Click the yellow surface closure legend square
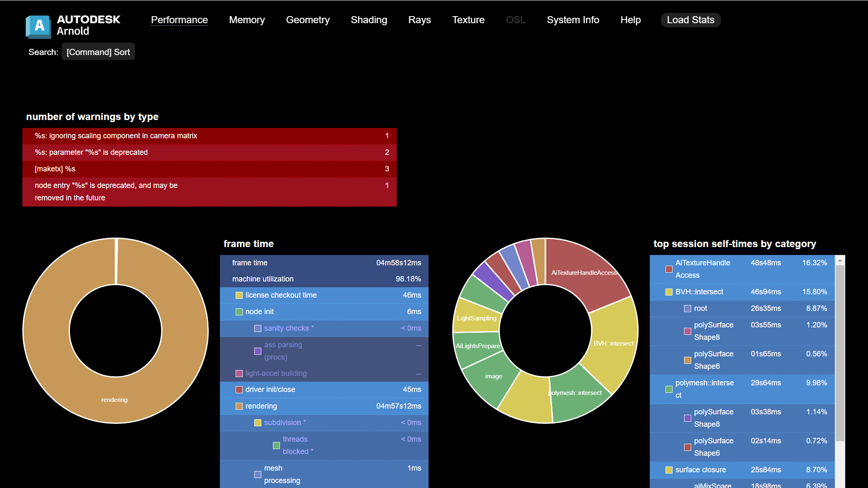The height and width of the screenshot is (488, 868). pyautogui.click(x=669, y=470)
